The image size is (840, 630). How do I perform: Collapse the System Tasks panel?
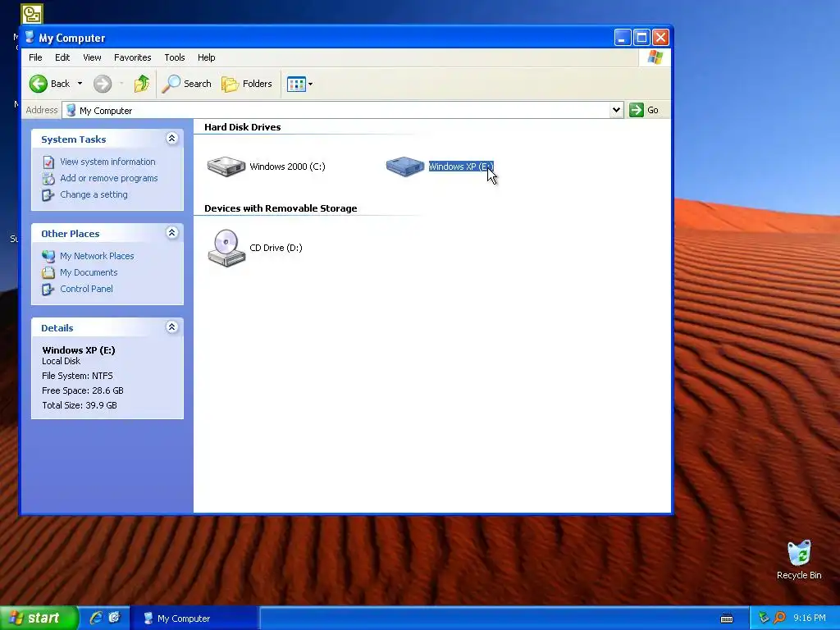pos(172,139)
